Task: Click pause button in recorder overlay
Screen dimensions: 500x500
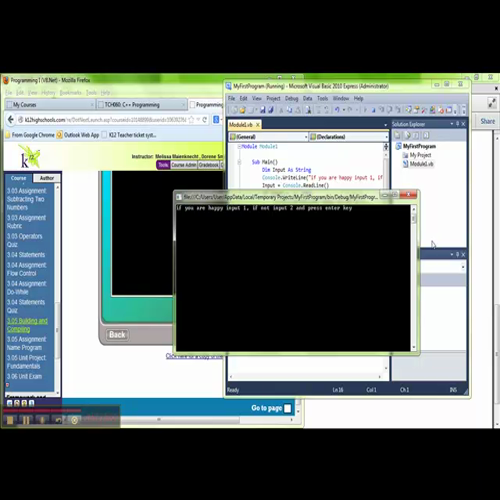Action: click(x=26, y=420)
